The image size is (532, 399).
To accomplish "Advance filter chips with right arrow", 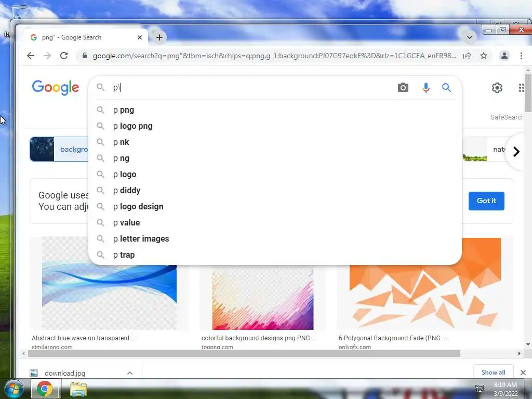I will pos(516,152).
